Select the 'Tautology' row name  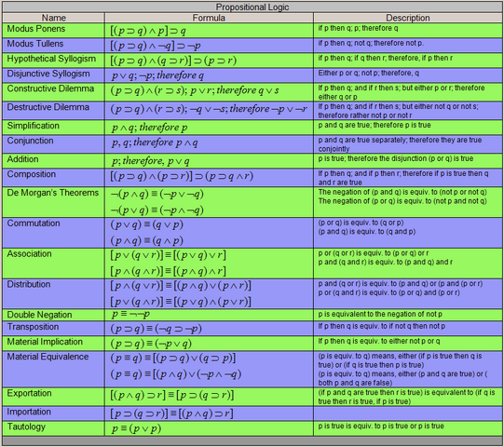(26, 427)
